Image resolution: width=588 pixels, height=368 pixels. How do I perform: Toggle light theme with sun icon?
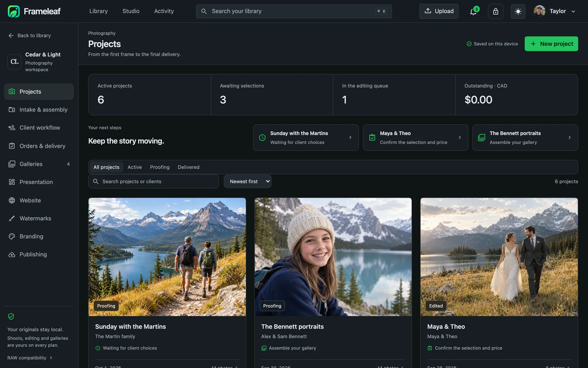pos(518,11)
